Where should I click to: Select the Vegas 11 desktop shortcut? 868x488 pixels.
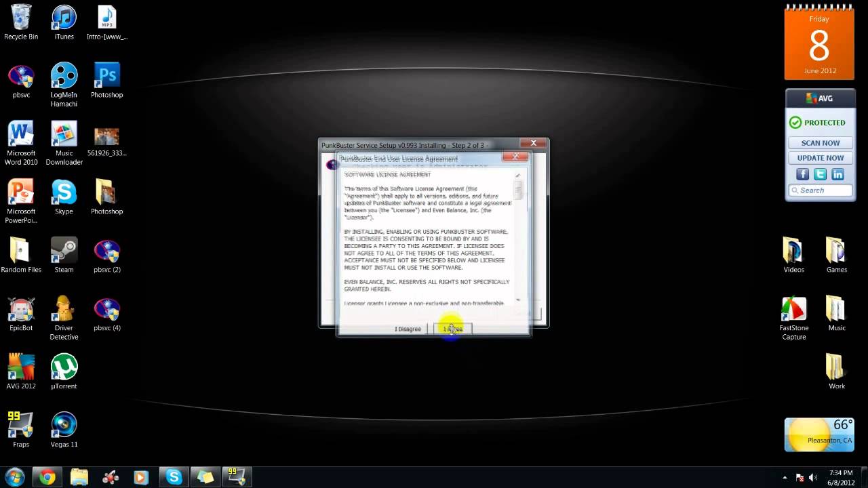tap(64, 430)
